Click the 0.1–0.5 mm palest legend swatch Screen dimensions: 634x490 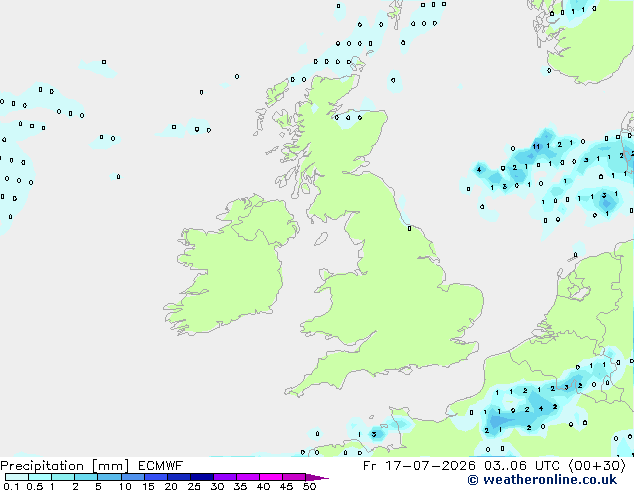pos(17,477)
